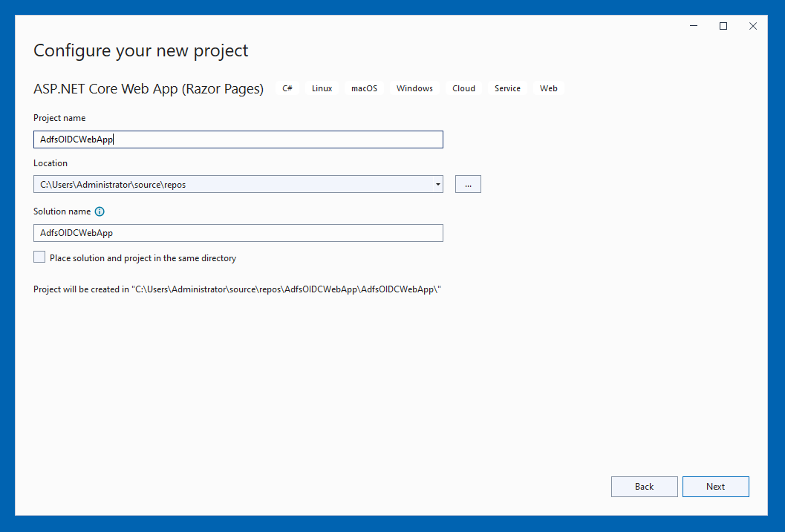Click the Configure your new project title
The width and height of the screenshot is (785, 532).
140,50
